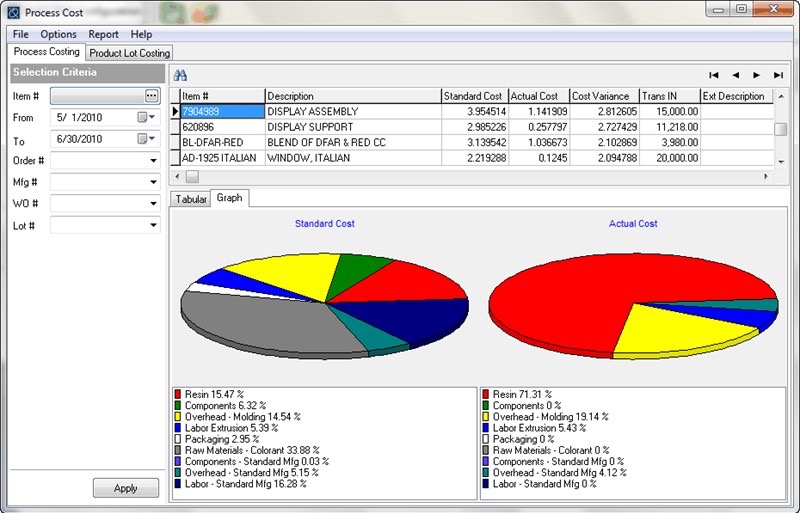Jump to last record navigation arrow

pyautogui.click(x=779, y=75)
